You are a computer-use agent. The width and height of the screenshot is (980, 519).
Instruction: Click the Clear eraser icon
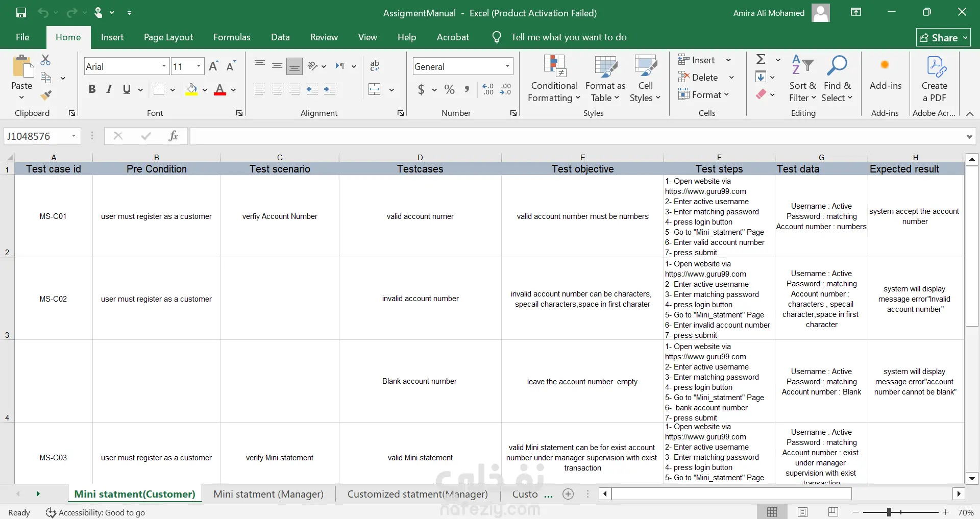(x=761, y=94)
